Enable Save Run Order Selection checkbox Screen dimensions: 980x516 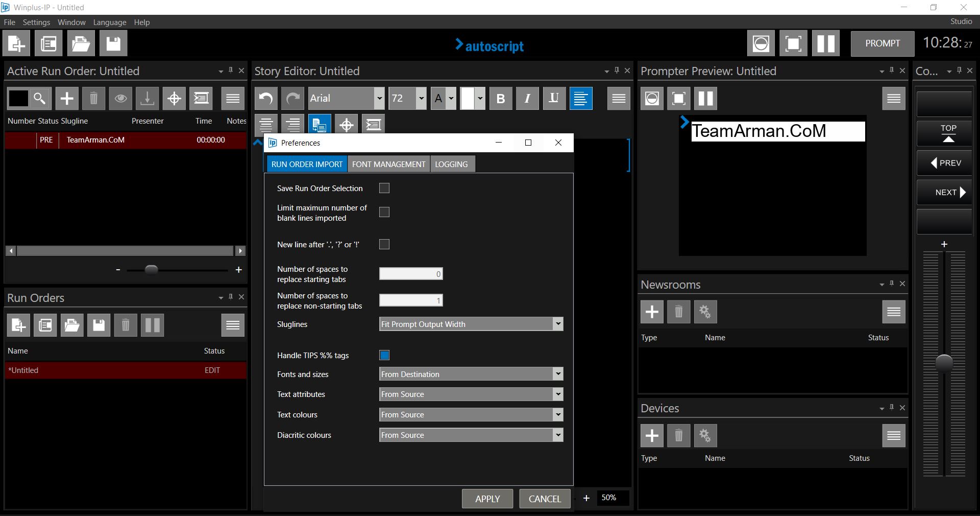384,188
